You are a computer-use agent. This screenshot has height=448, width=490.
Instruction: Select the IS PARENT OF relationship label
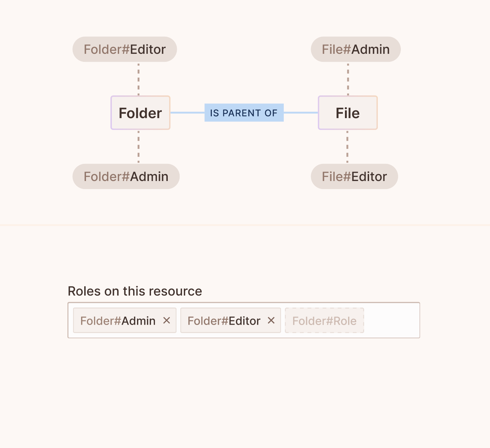point(244,113)
